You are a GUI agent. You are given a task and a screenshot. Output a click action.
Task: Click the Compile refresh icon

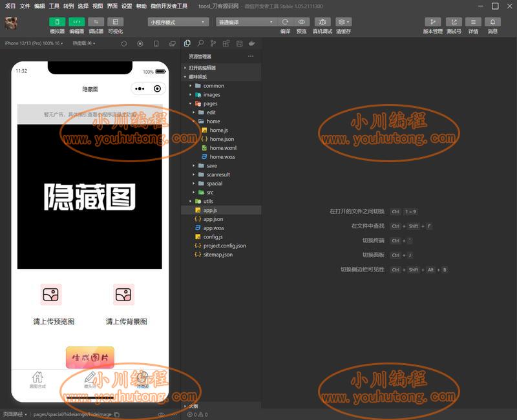point(285,22)
